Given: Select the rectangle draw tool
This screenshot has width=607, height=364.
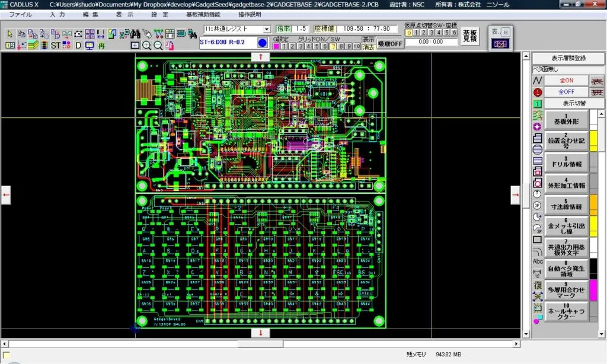Looking at the screenshot, I should pyautogui.click(x=537, y=240).
